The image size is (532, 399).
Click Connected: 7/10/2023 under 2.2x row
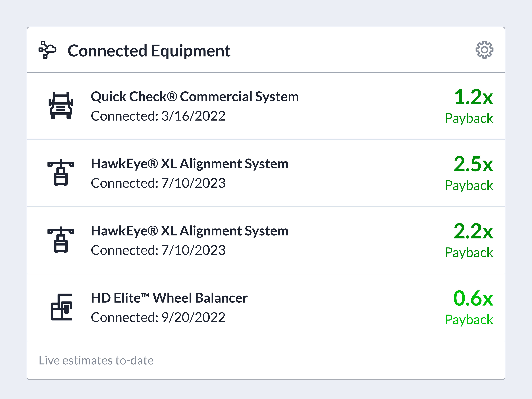coord(158,250)
